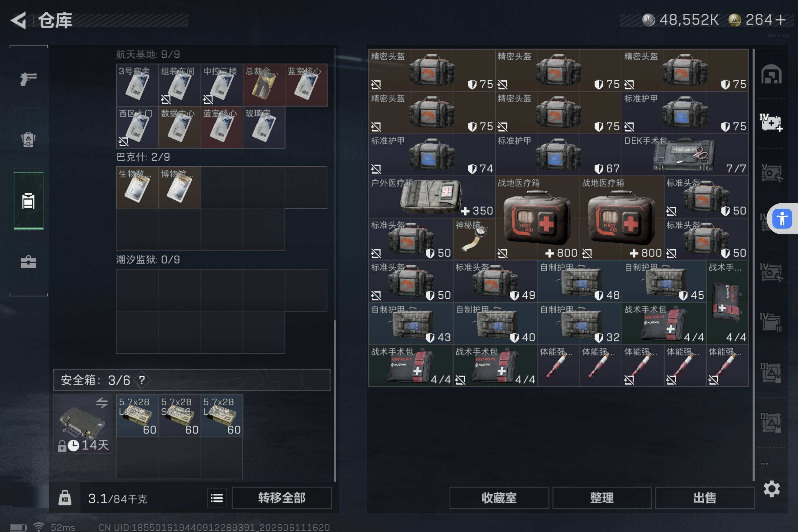Select the 标准护甲 with durability 74
Image resolution: width=798 pixels, height=532 pixels.
pyautogui.click(x=432, y=155)
